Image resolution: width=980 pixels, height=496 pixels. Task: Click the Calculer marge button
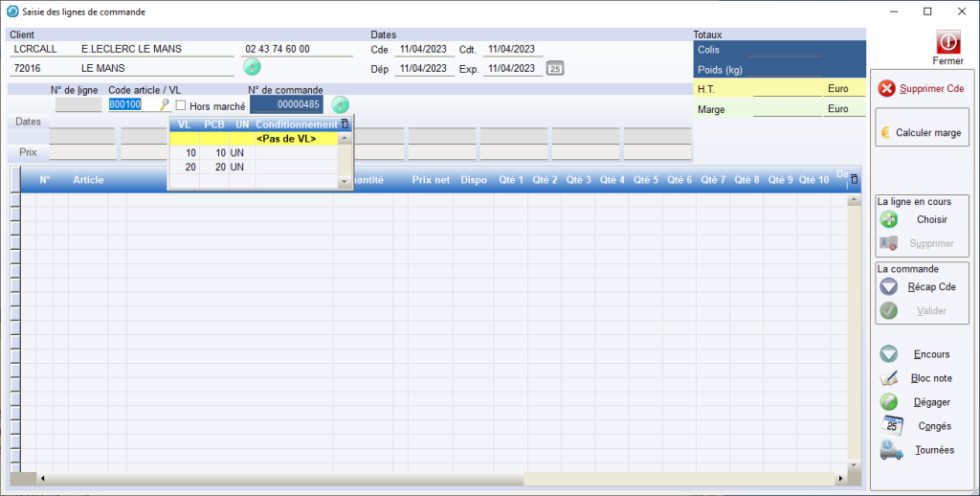(x=921, y=133)
